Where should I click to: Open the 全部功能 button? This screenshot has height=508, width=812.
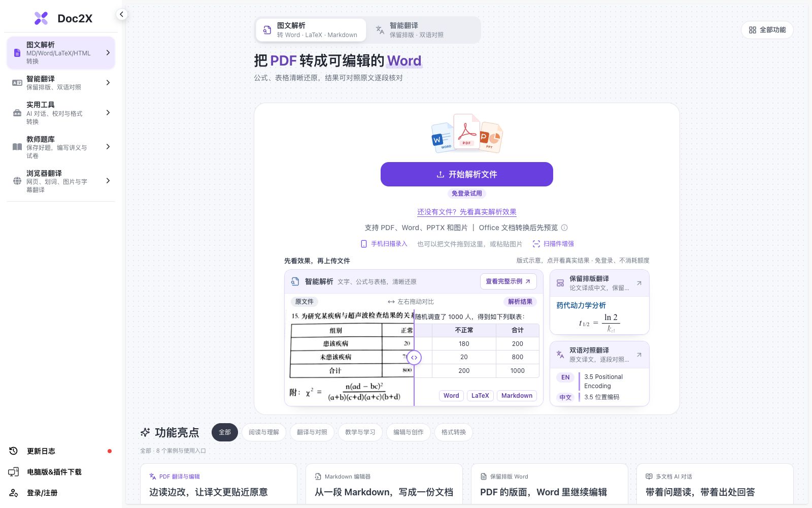click(767, 30)
